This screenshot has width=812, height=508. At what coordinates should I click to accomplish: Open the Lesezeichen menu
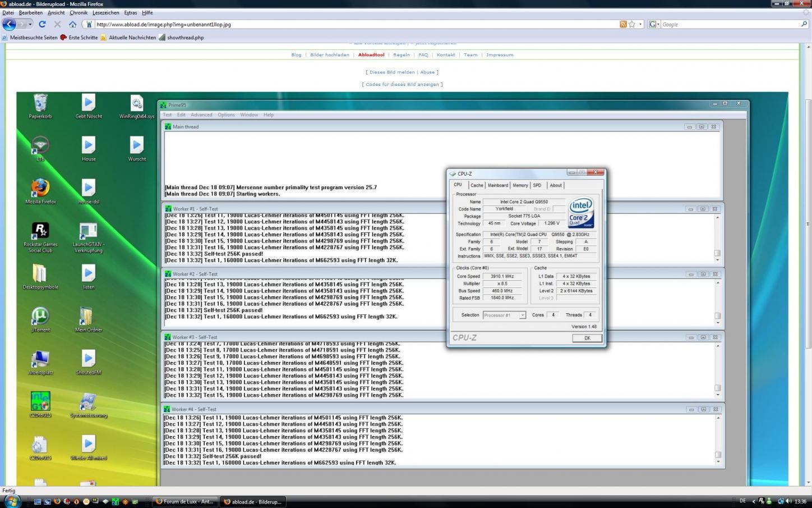(106, 12)
